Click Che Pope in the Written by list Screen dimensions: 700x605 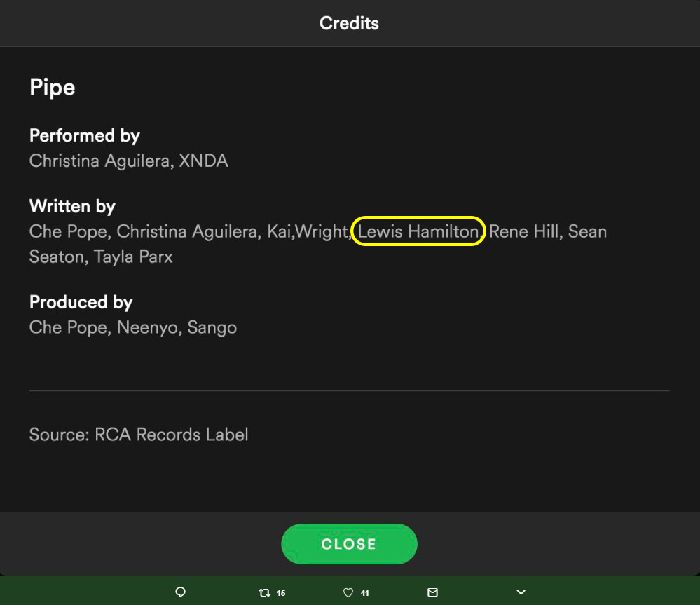(68, 231)
